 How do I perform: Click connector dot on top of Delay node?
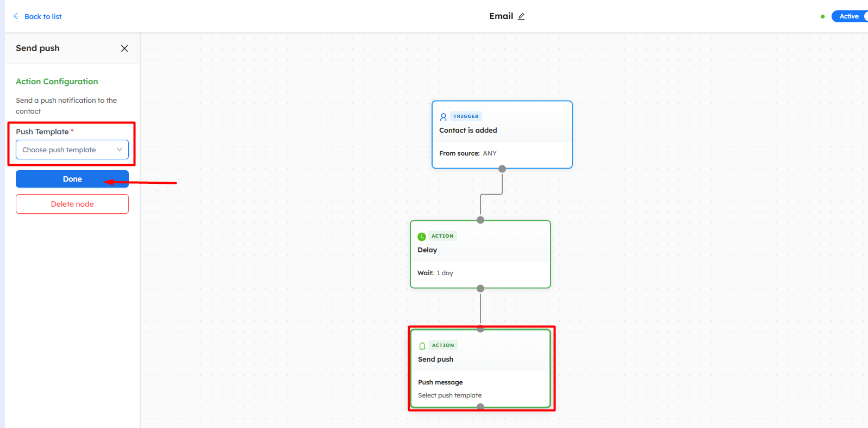pyautogui.click(x=480, y=220)
